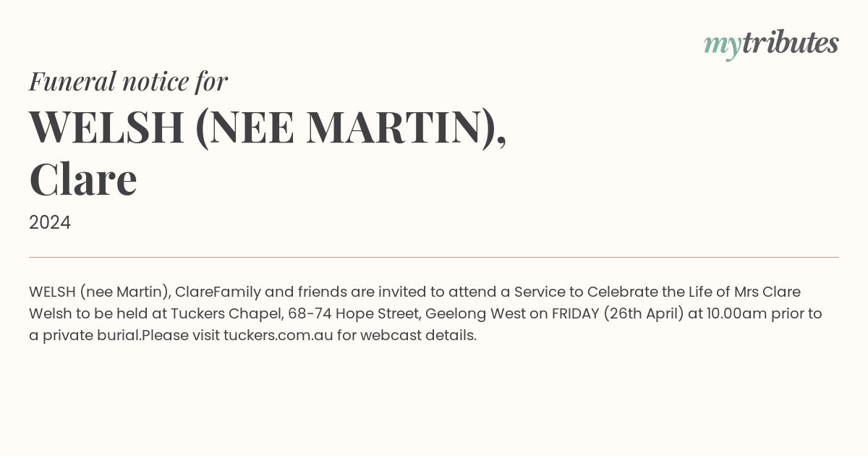Image resolution: width=868 pixels, height=456 pixels.
Task: Click the mytributes logo
Action: [x=771, y=44]
